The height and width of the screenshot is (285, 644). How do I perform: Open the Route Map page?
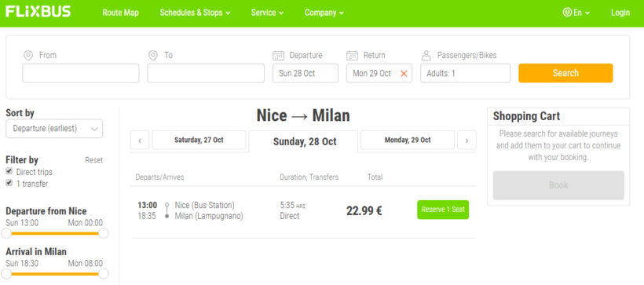(121, 13)
